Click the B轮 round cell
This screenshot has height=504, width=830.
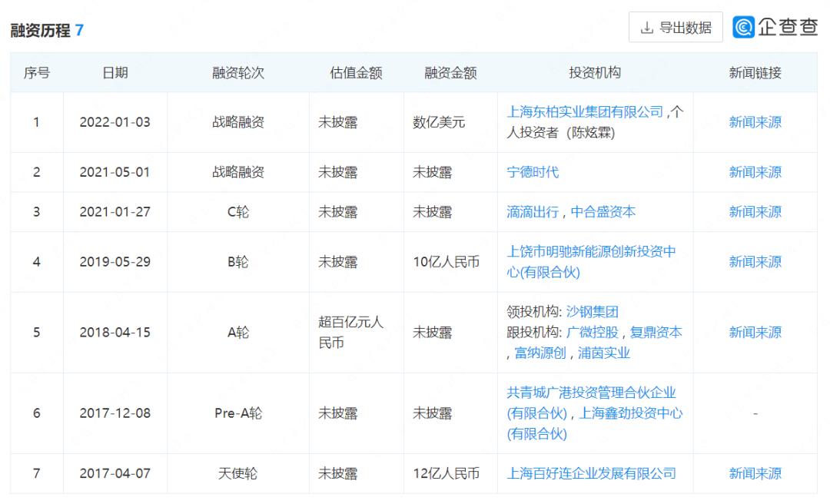[238, 261]
